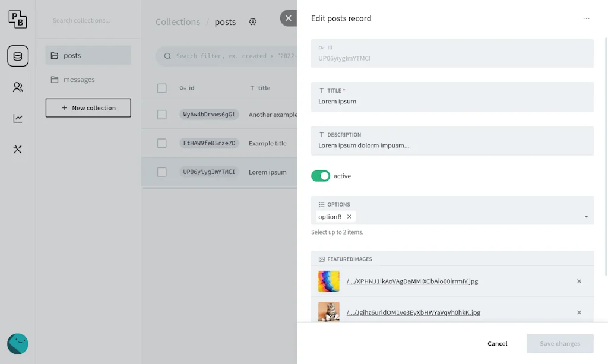Open the XPHNJ1ikAoVAgDaMMIXCbAio00irrmlY.jpg file link
Viewport: 608px width, 364px height.
click(x=413, y=281)
